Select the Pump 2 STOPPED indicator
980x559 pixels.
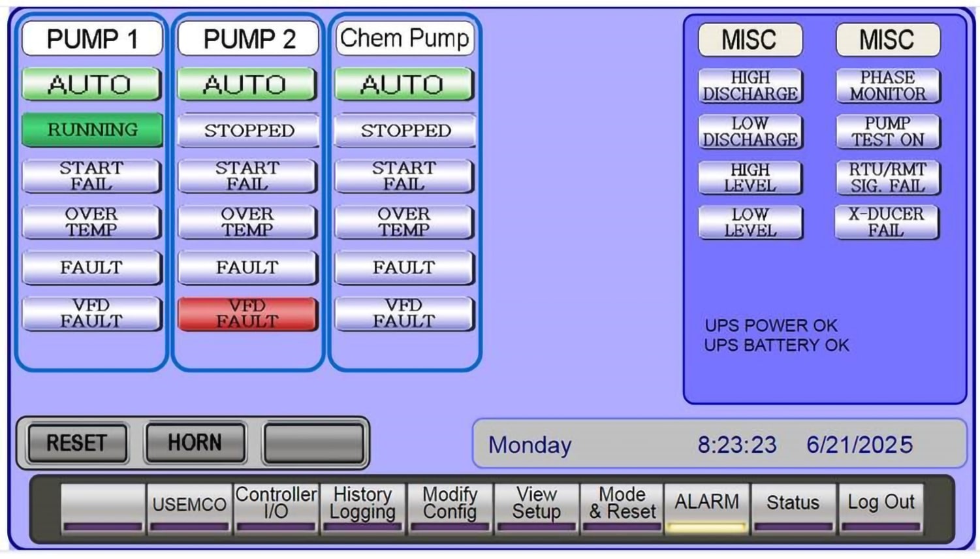coord(249,130)
